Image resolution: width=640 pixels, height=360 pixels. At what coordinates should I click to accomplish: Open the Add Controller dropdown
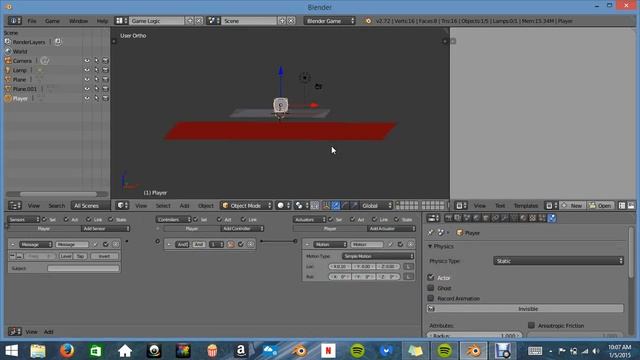point(242,229)
